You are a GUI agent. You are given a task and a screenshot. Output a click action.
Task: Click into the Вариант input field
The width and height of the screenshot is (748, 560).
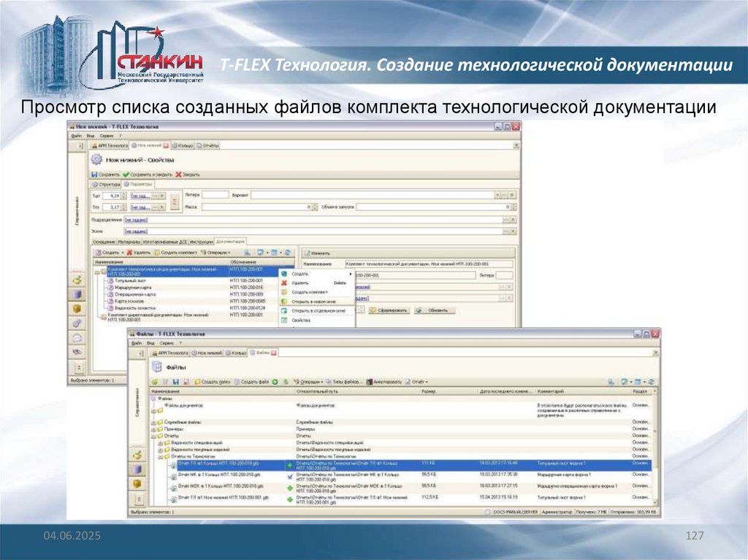373,195
